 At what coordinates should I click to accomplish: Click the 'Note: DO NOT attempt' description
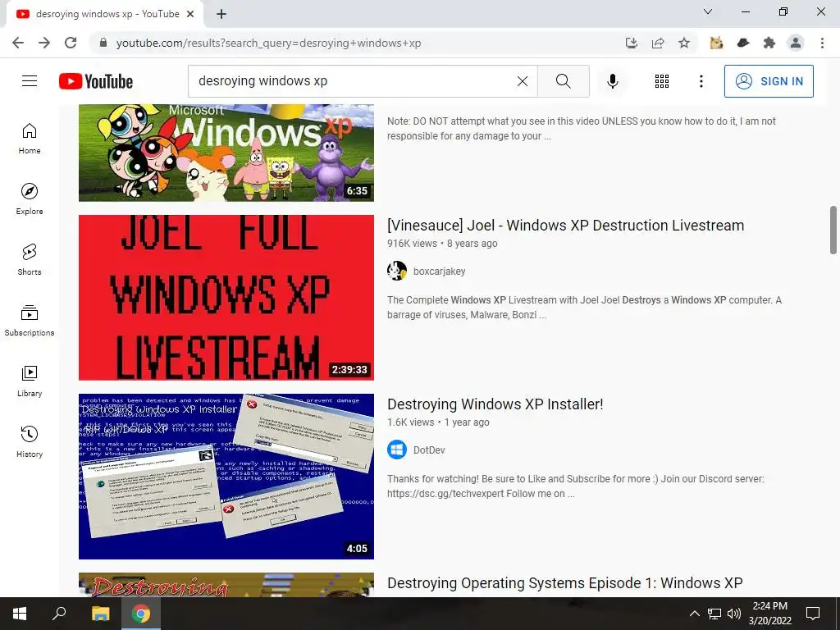pos(582,129)
